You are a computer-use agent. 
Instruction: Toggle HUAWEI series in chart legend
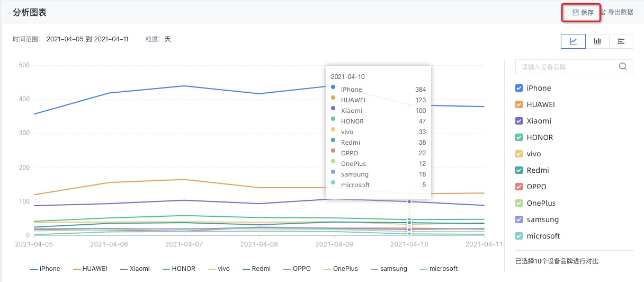(90, 269)
